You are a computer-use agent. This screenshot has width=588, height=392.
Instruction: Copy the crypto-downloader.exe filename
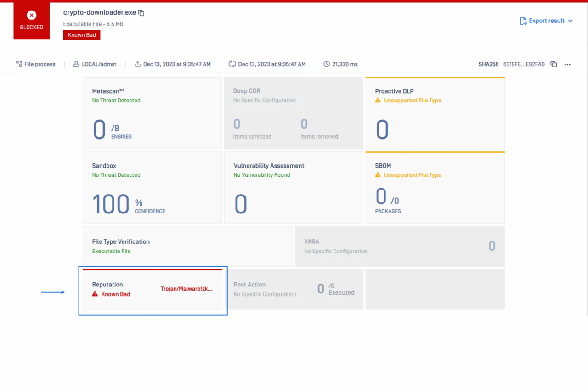(x=141, y=13)
